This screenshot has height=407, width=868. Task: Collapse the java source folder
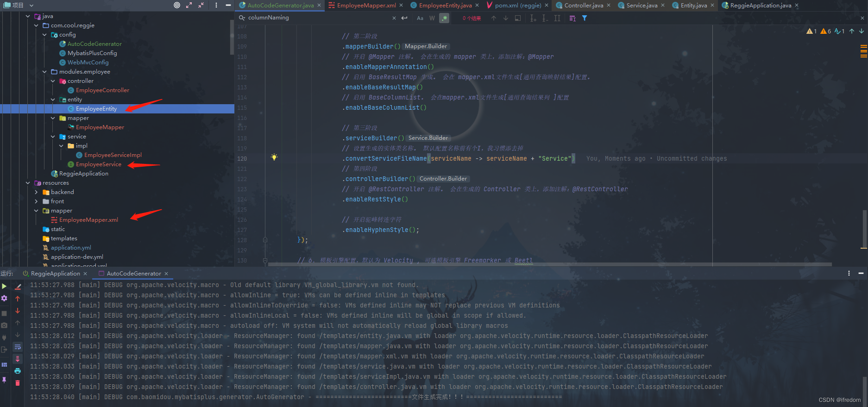[28, 16]
